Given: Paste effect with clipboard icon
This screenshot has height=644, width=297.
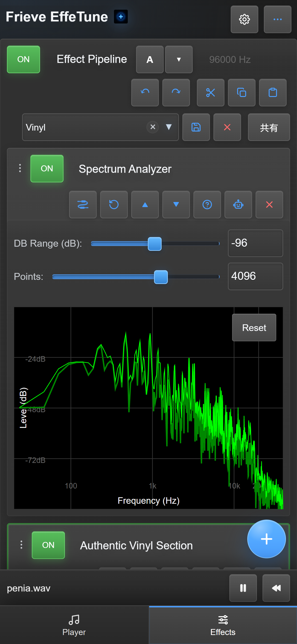Looking at the screenshot, I should [273, 93].
